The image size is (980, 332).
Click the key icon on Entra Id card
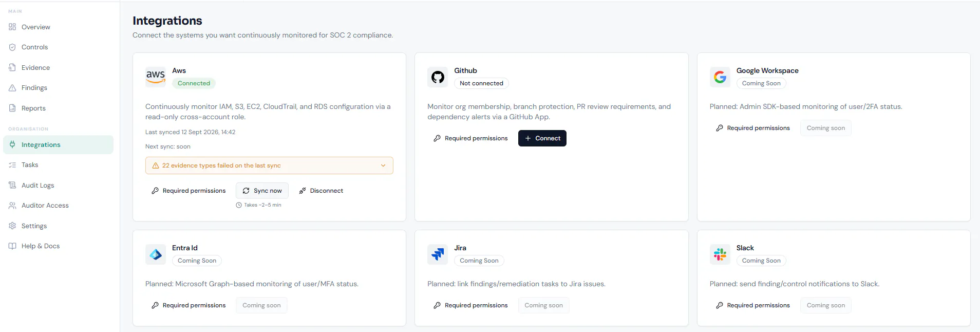155,305
